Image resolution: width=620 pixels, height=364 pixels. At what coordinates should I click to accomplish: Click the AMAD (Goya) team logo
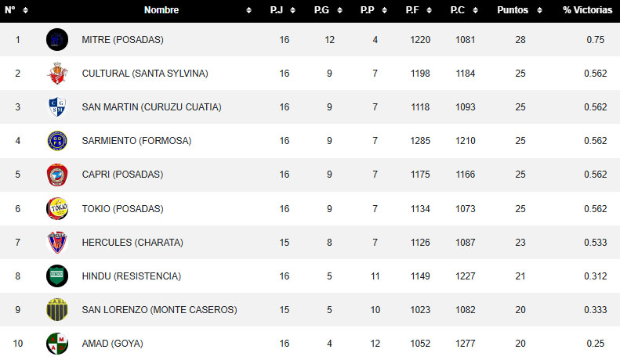click(57, 344)
